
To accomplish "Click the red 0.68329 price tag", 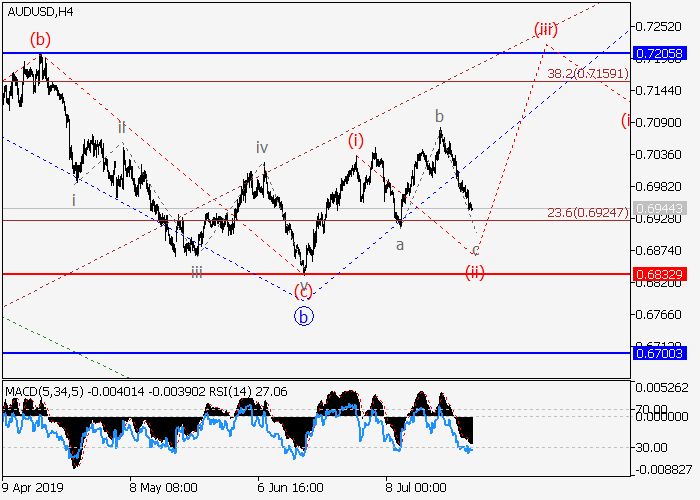I will 660,273.
